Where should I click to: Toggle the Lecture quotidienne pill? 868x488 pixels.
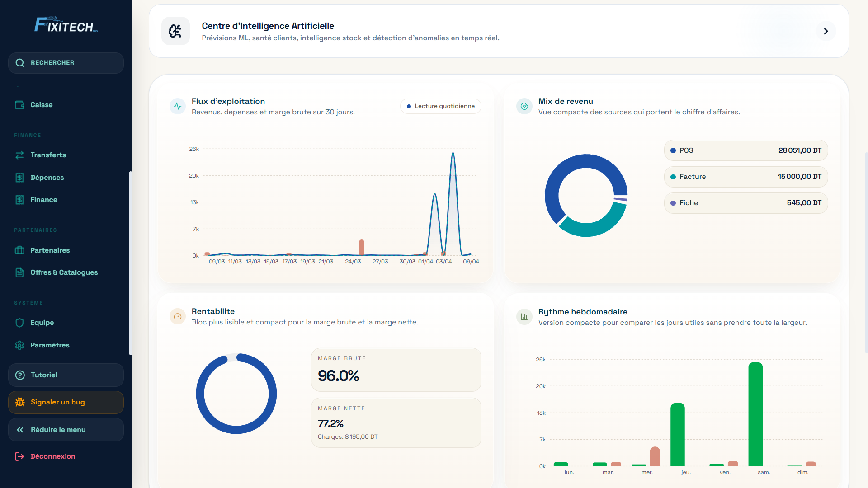point(440,106)
